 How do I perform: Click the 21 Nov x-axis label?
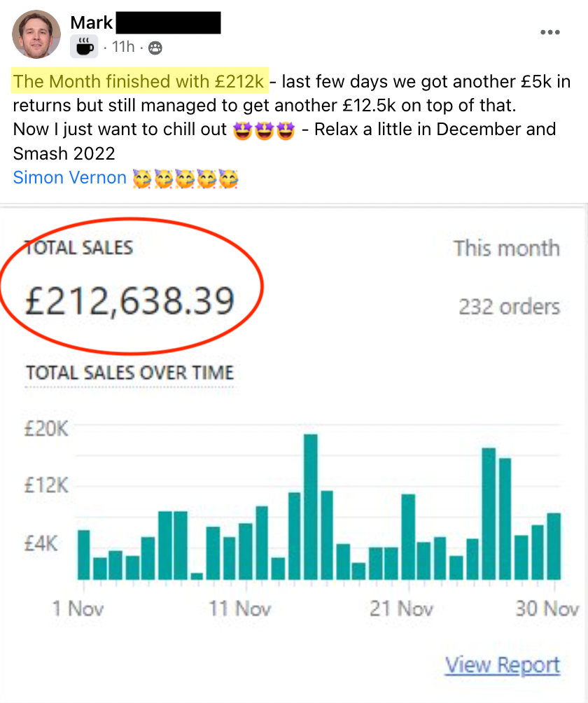coord(401,608)
